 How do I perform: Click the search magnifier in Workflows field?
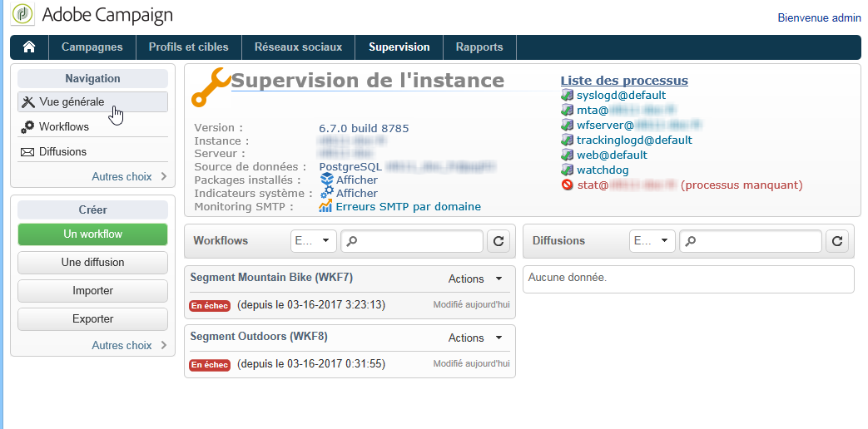(352, 241)
